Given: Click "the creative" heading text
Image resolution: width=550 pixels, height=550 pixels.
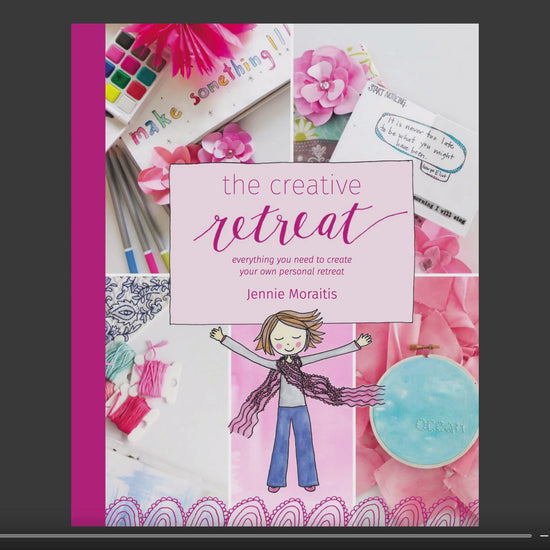Looking at the screenshot, I should click(x=291, y=185).
